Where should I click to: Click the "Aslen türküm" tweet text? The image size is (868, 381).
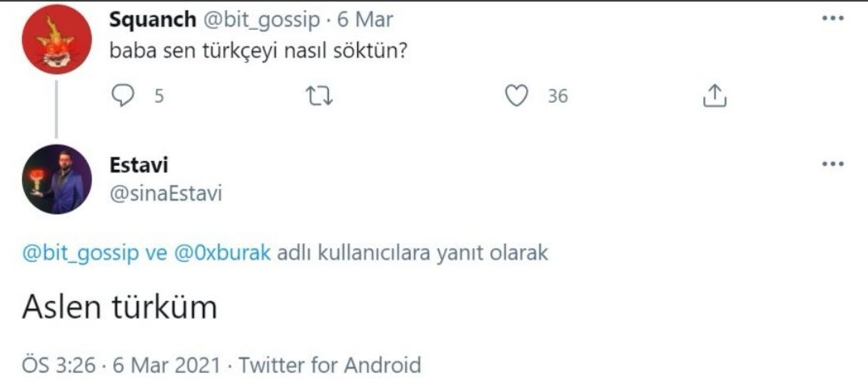tap(119, 307)
